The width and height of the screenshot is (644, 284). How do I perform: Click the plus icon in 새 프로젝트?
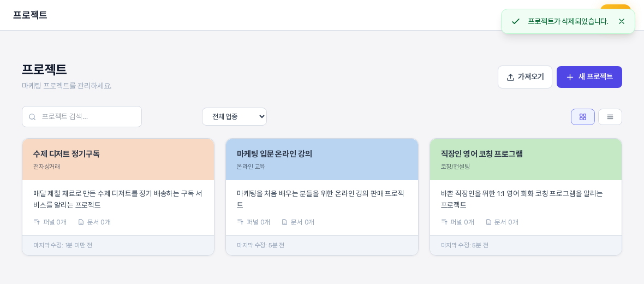(x=570, y=77)
